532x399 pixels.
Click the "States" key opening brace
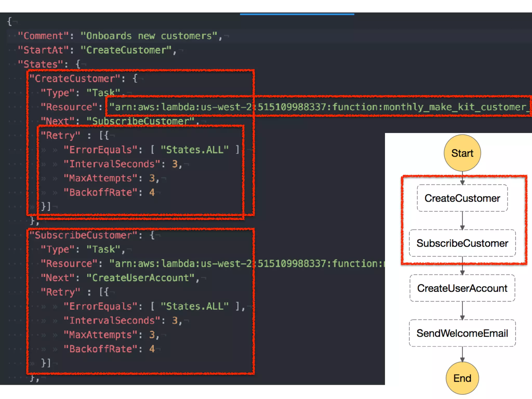(78, 64)
